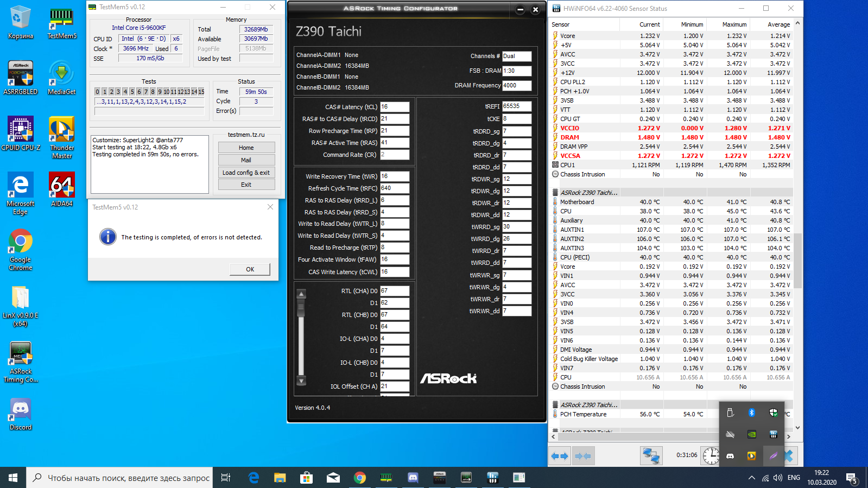Click the Command Rate (CR) value field
868x488 pixels.
[395, 155]
